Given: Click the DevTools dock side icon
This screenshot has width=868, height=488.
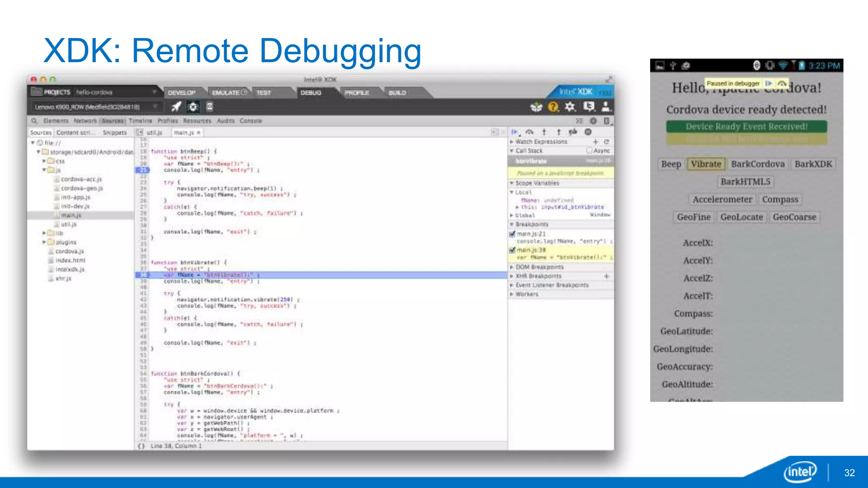Looking at the screenshot, I should pos(606,121).
